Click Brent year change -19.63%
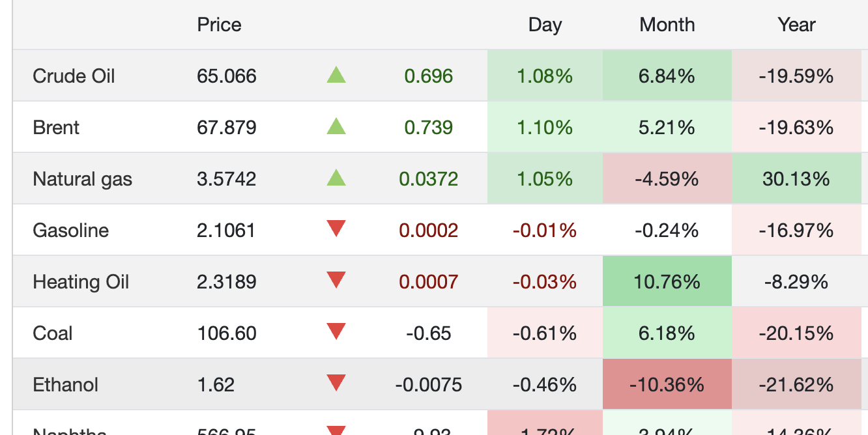 pos(796,128)
